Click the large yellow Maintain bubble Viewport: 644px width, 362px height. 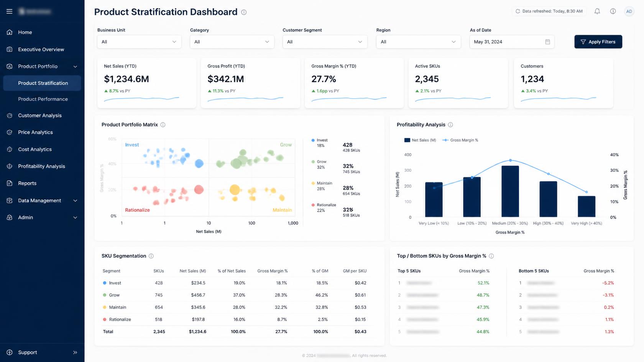pyautogui.click(x=235, y=189)
